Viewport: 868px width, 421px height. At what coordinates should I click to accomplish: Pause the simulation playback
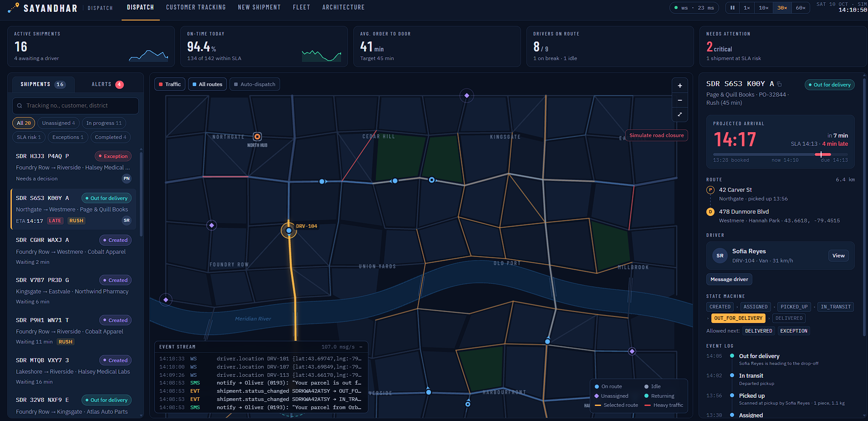(x=732, y=8)
